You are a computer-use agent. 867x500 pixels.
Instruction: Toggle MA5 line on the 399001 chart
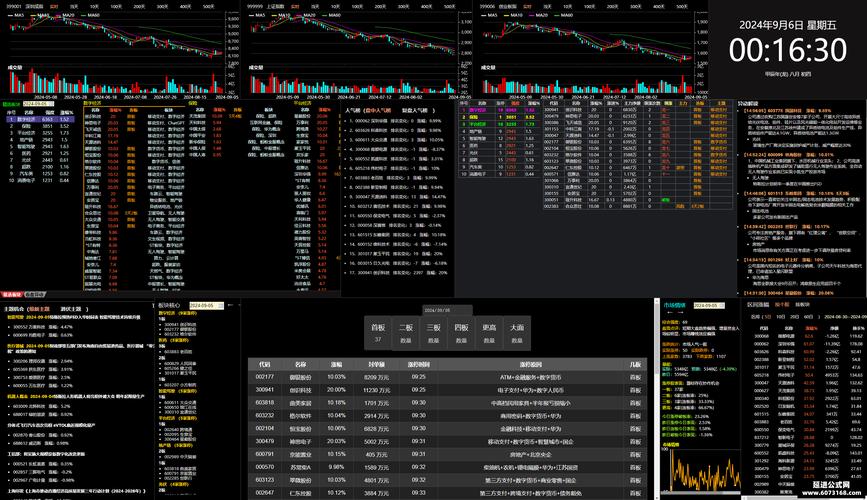tap(20, 15)
